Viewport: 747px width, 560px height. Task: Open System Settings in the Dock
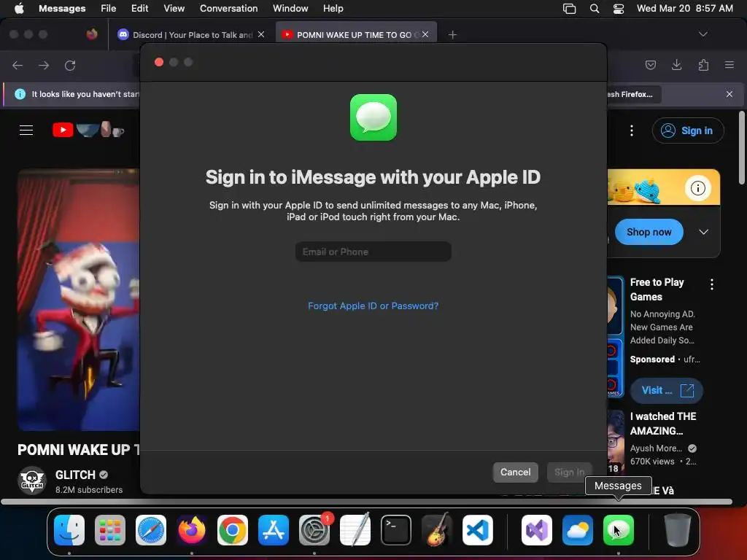[314, 530]
